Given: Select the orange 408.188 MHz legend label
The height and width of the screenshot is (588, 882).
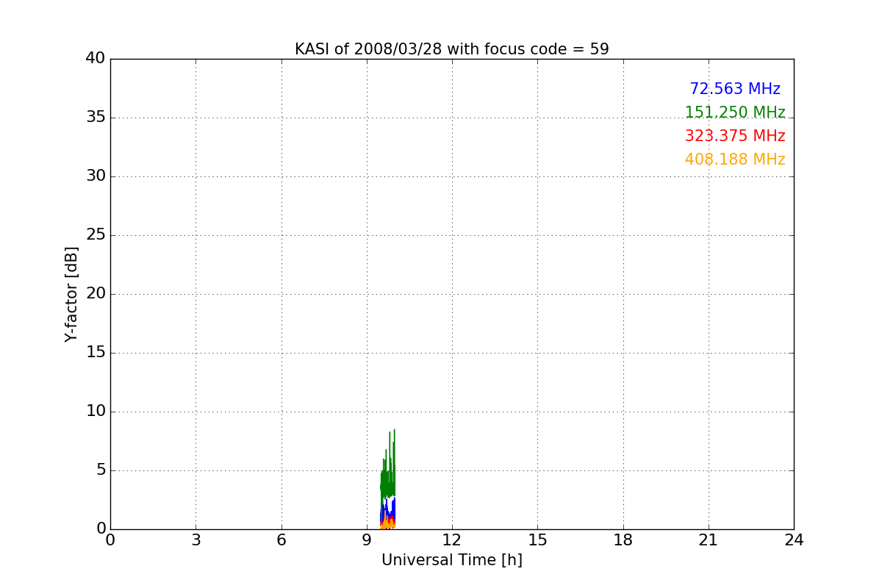Looking at the screenshot, I should [x=735, y=159].
